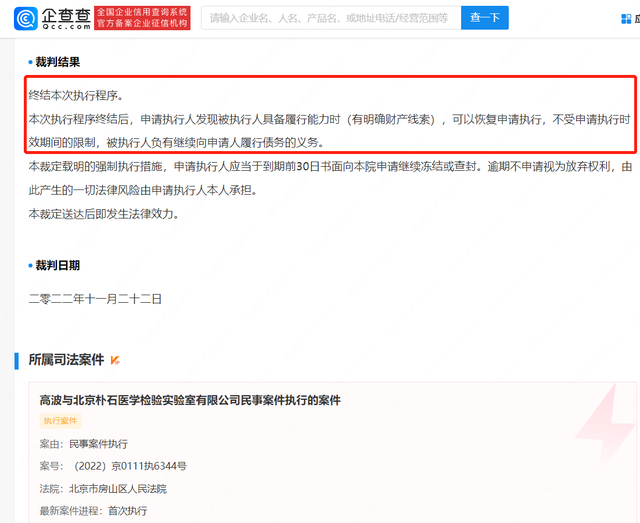This screenshot has height=523, width=640.
Task: Click the 查一下 search button
Action: point(484,18)
